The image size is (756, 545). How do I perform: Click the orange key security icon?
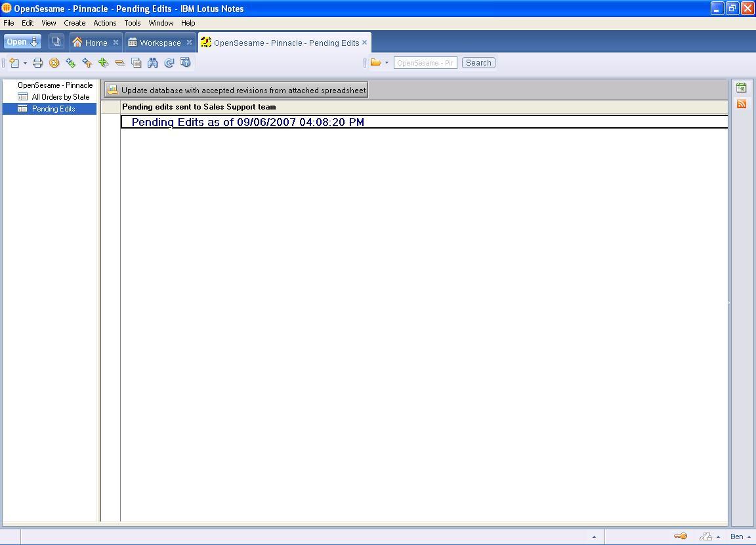click(x=681, y=536)
